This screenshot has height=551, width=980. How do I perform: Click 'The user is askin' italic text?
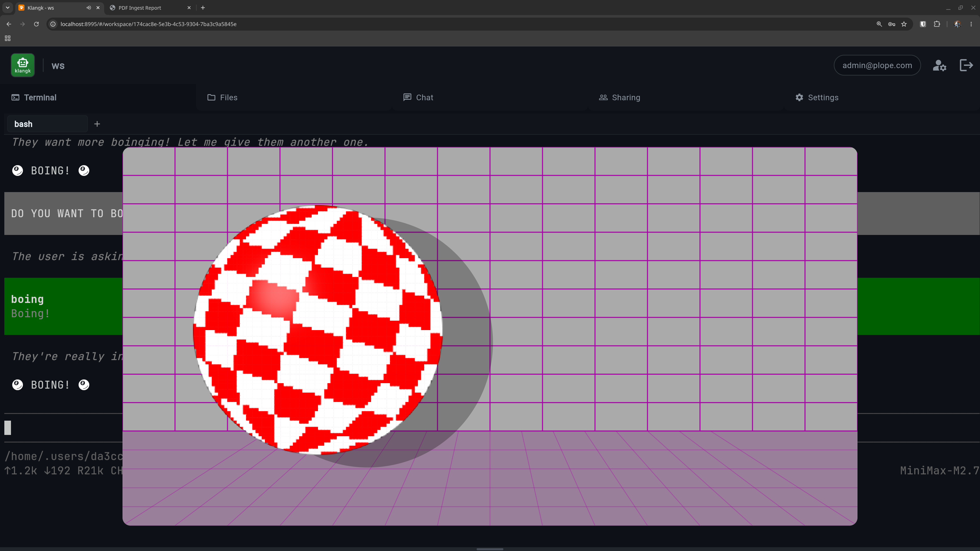coord(67,256)
